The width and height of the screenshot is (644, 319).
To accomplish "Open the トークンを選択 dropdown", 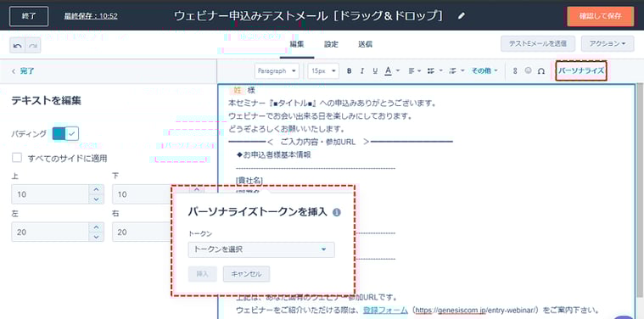I will [x=261, y=249].
